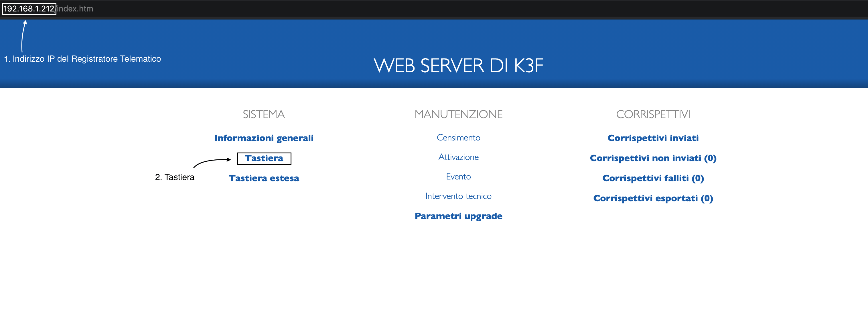Open the Informazioni generali link
Image resolution: width=868 pixels, height=336 pixels.
(x=264, y=138)
